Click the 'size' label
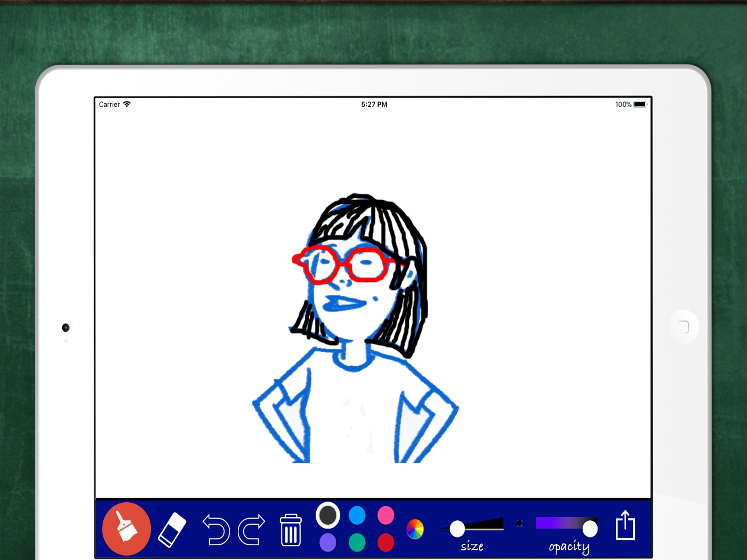The height and width of the screenshot is (560, 747). point(472,547)
